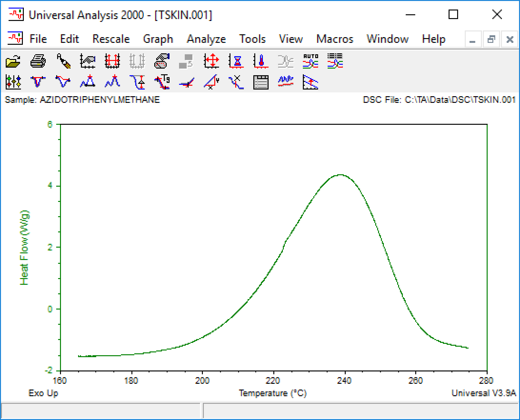This screenshot has height=420, width=520.
Task: Click the Universal V3.9A version text
Action: click(484, 393)
